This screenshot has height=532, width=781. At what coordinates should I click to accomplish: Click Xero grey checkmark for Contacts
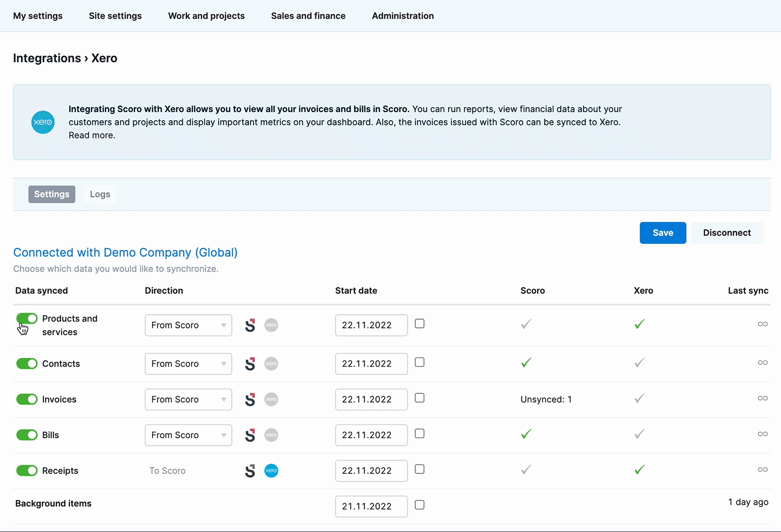pyautogui.click(x=640, y=363)
